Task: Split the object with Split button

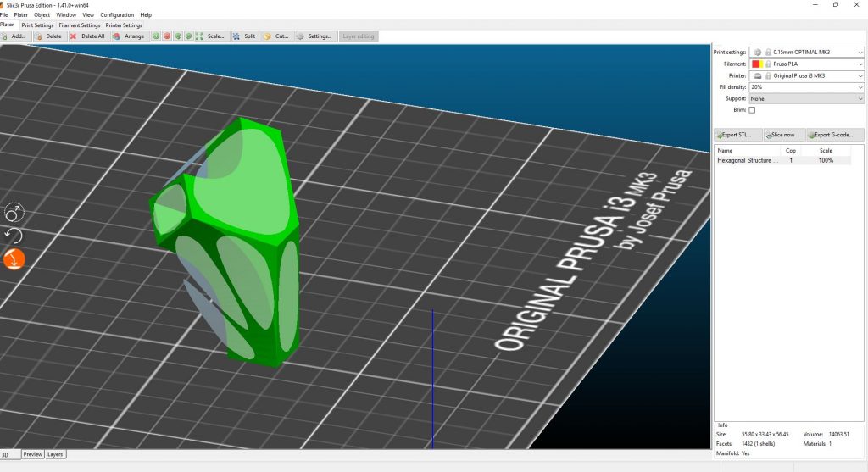Action: point(245,36)
